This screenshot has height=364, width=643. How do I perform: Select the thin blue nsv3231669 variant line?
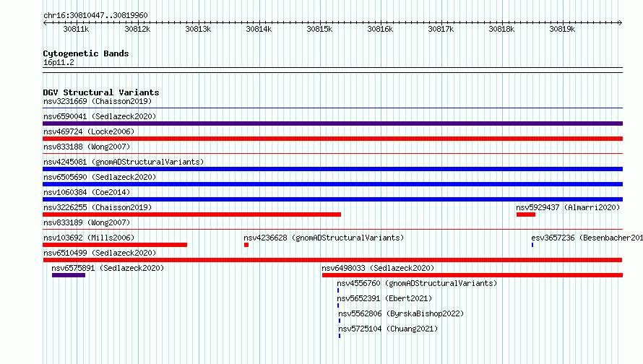pyautogui.click(x=332, y=108)
